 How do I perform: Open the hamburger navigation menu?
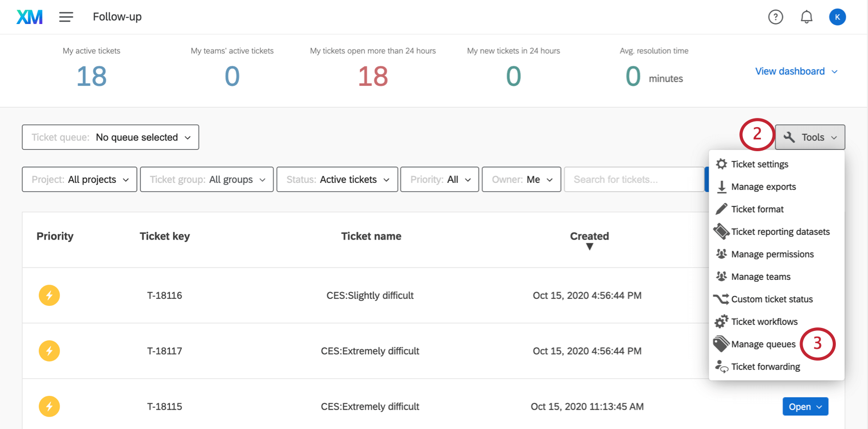pos(66,17)
